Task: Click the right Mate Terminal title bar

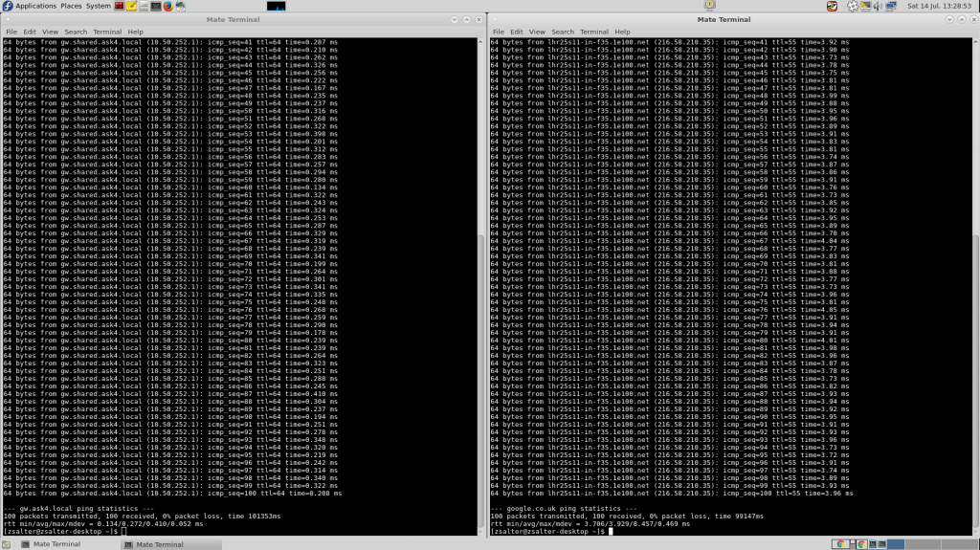Action: (724, 19)
